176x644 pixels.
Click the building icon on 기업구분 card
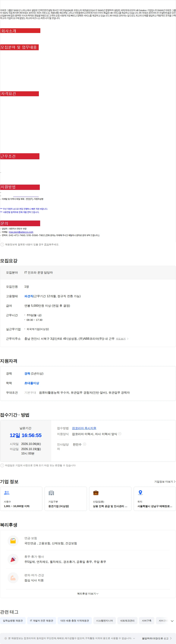pos(51,493)
